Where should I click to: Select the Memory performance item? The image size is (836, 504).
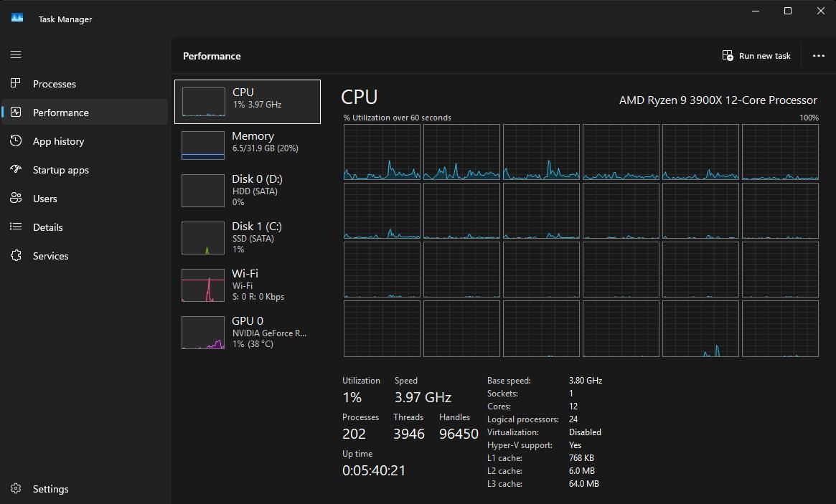248,146
